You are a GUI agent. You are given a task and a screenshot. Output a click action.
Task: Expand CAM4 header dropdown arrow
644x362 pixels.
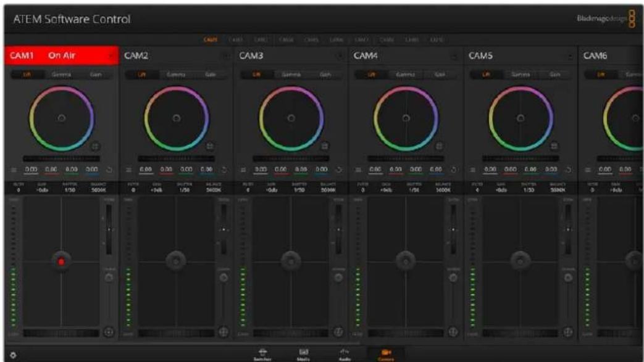pos(455,56)
